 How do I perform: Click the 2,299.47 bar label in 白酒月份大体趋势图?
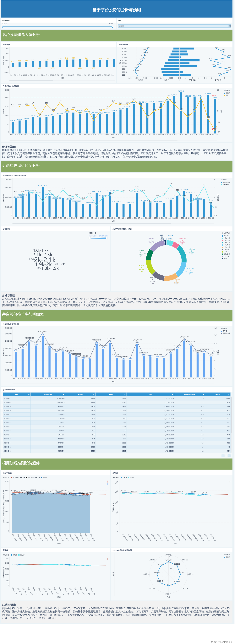coord(181,91)
